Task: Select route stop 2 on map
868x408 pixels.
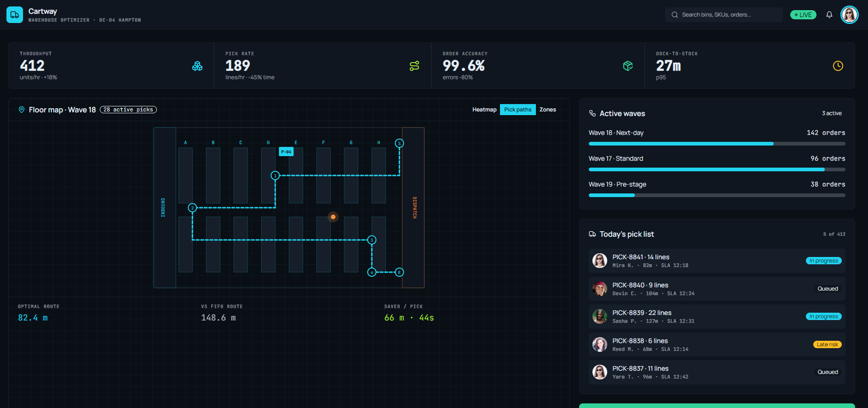Action: tap(192, 208)
